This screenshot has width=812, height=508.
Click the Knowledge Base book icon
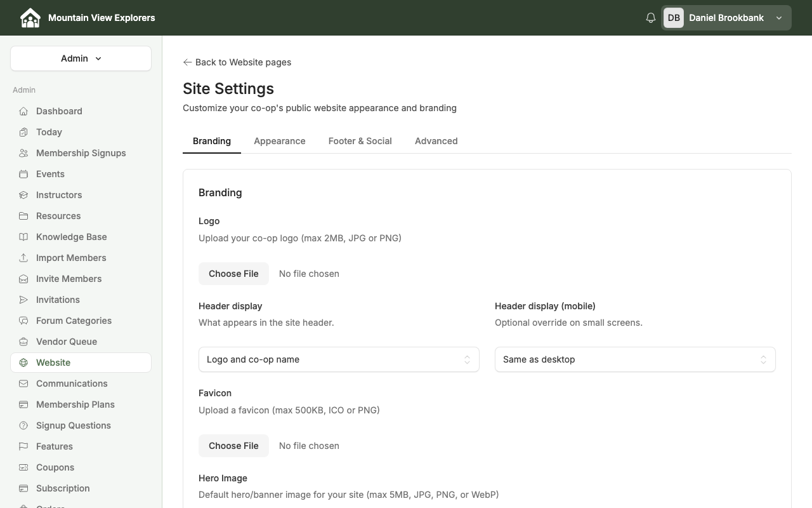coord(23,237)
